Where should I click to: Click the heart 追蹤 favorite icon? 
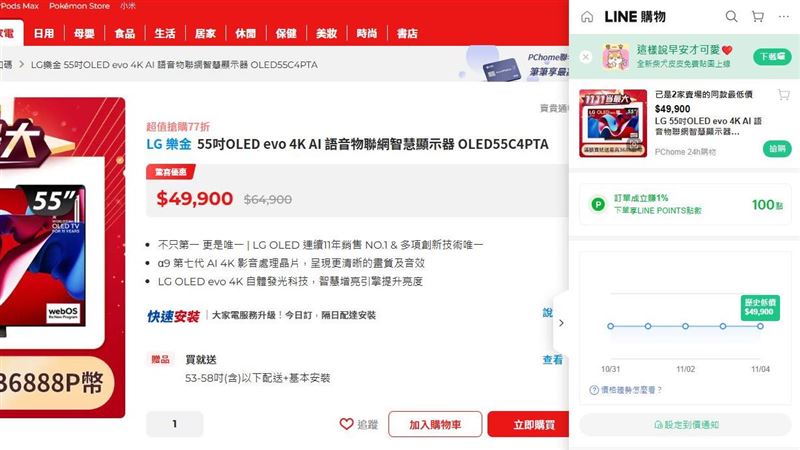(346, 424)
